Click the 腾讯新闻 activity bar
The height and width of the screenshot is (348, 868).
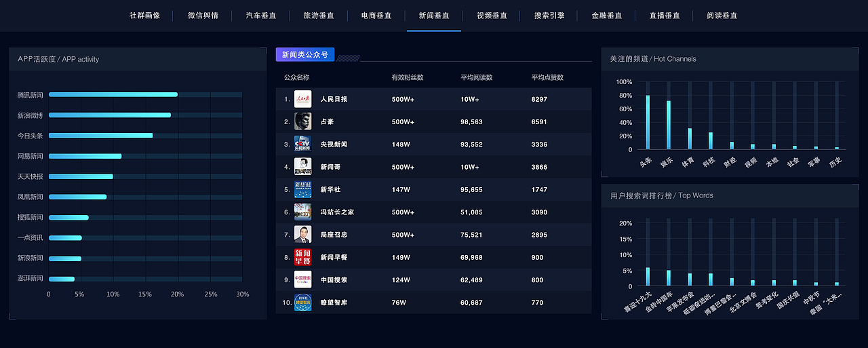(x=113, y=94)
